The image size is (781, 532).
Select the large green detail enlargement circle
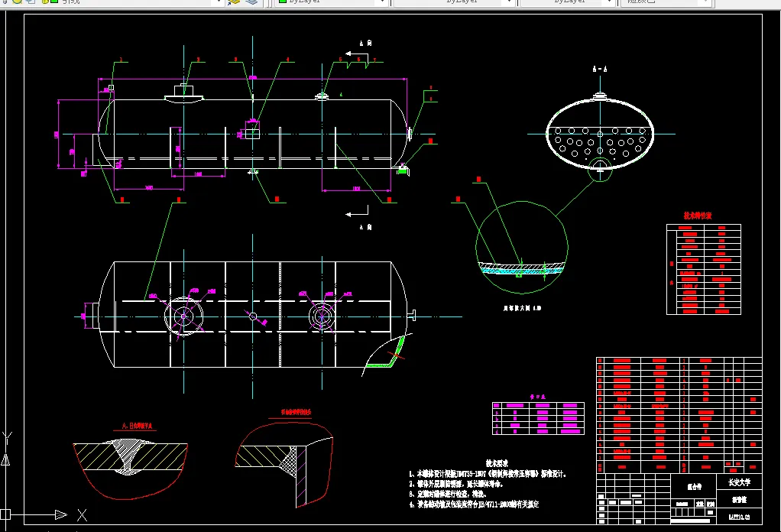click(x=521, y=248)
